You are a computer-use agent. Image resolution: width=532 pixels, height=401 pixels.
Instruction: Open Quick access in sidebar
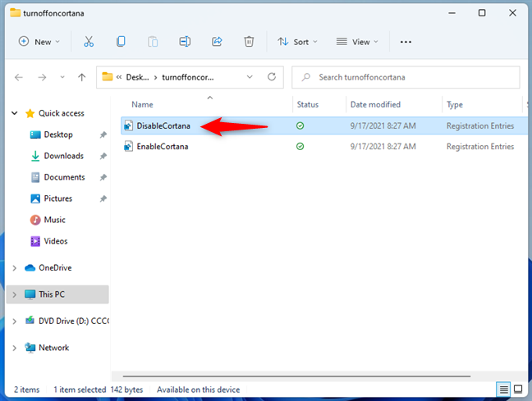(61, 113)
